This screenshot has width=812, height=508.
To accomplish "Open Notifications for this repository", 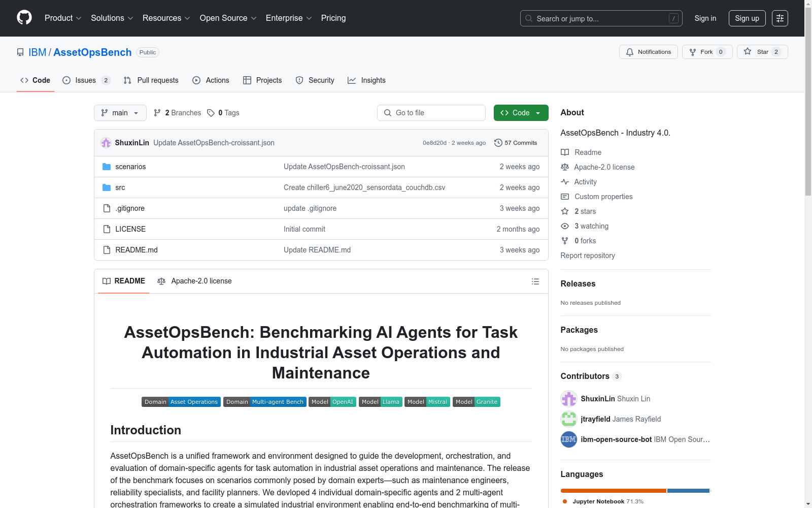I will (x=649, y=52).
